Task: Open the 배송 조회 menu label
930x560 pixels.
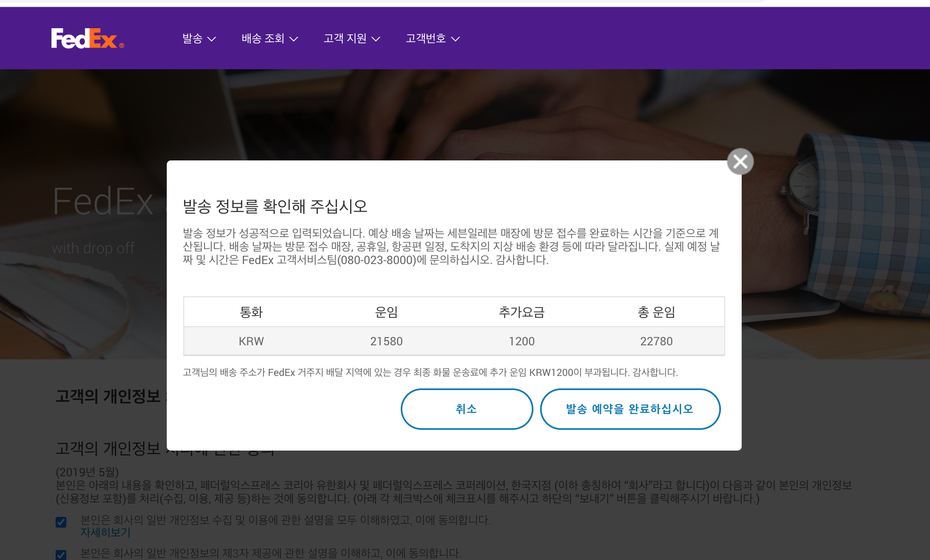Action: click(x=263, y=39)
